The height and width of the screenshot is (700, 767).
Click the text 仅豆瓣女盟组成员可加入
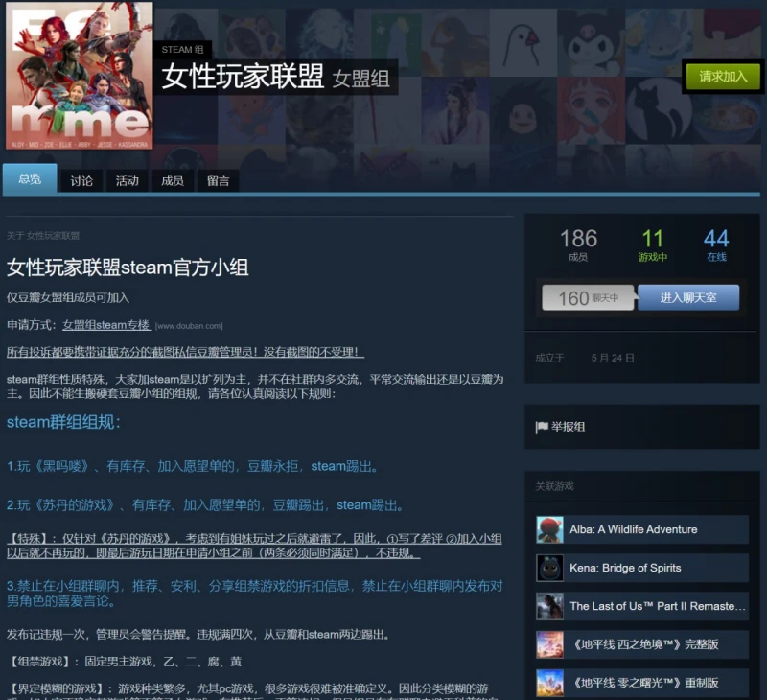tap(68, 298)
